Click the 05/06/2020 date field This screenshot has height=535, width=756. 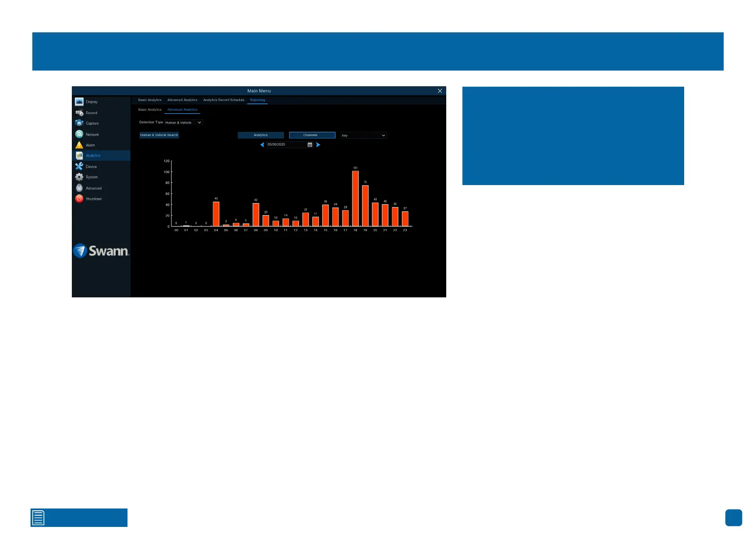coord(286,145)
